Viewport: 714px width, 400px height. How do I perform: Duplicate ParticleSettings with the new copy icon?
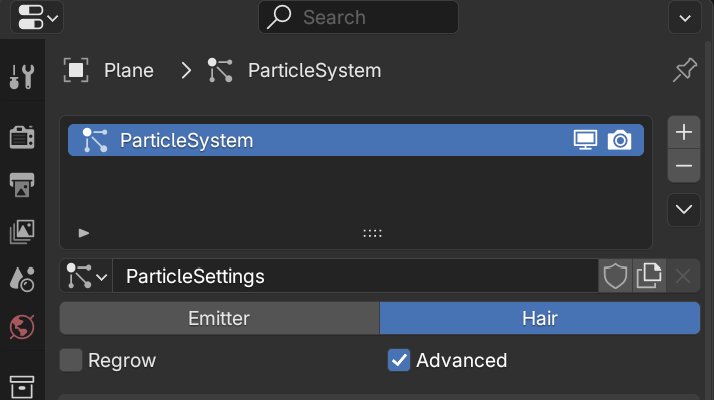649,276
